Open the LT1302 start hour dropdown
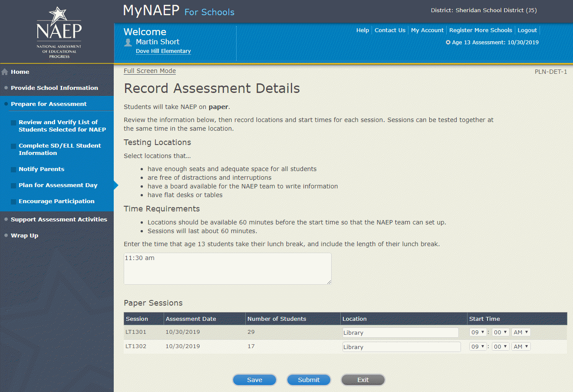Screen dimensions: 573x392 coord(477,347)
